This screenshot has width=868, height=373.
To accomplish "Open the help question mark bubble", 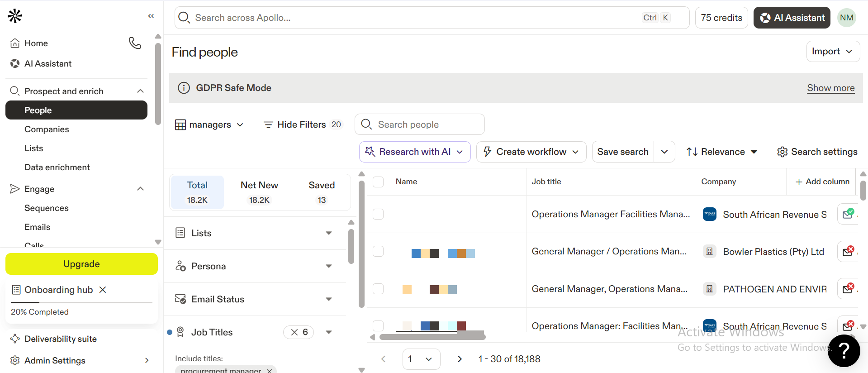I will pyautogui.click(x=844, y=350).
